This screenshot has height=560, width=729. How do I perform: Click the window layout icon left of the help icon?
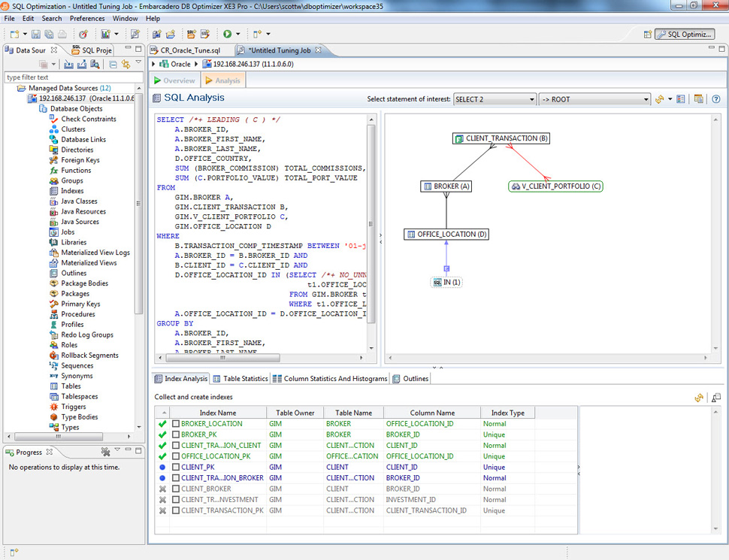(698, 99)
